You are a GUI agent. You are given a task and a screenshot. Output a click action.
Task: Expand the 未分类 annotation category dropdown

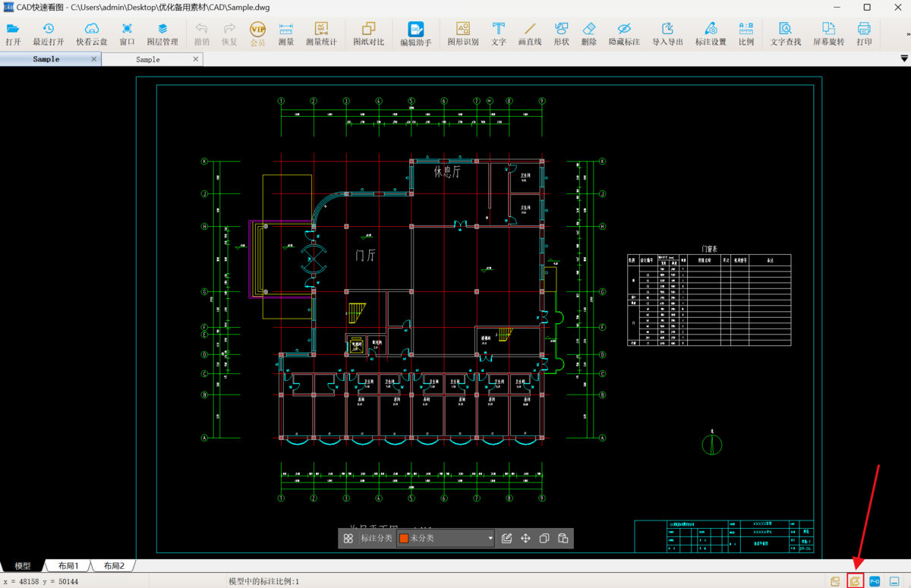(x=490, y=539)
